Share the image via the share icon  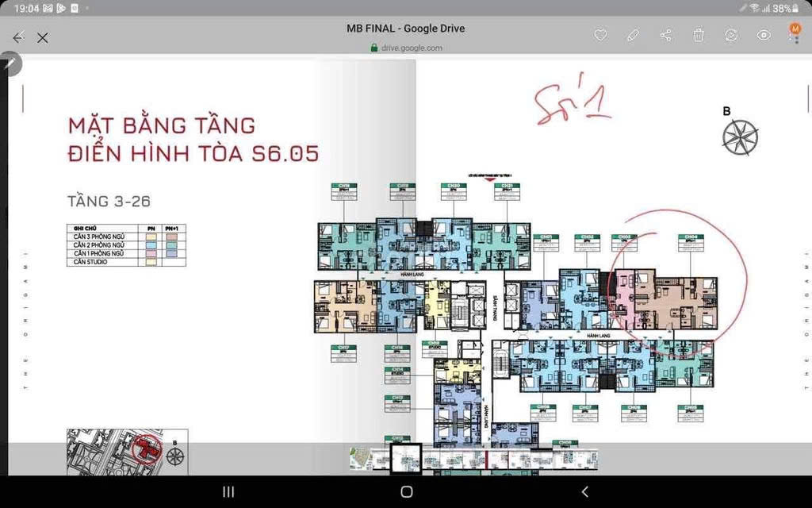click(x=666, y=35)
